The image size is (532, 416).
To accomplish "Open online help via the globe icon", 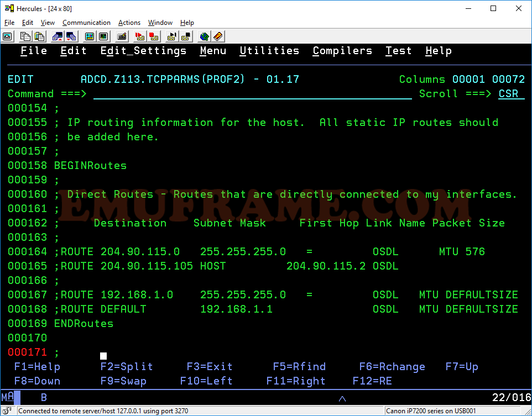I will point(204,36).
